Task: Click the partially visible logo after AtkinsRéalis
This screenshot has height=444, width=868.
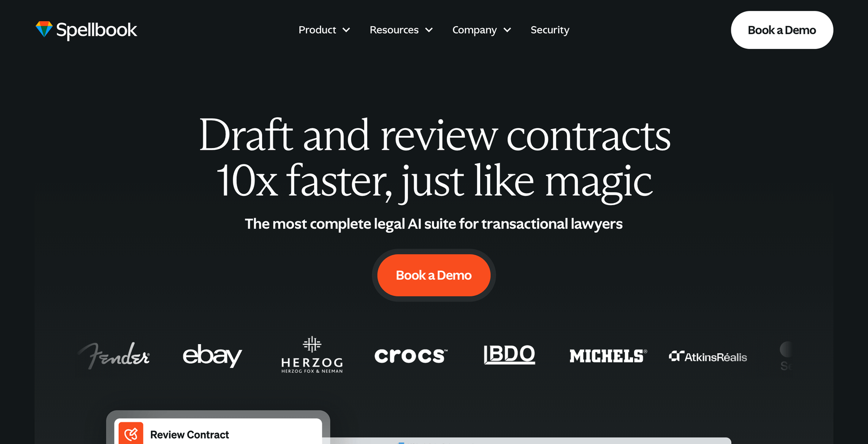Action: point(786,356)
